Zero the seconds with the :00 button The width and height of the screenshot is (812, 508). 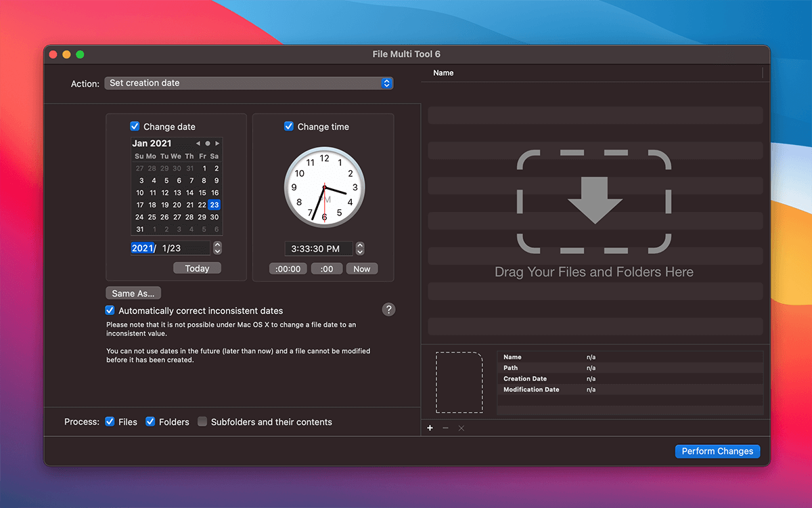[327, 269]
